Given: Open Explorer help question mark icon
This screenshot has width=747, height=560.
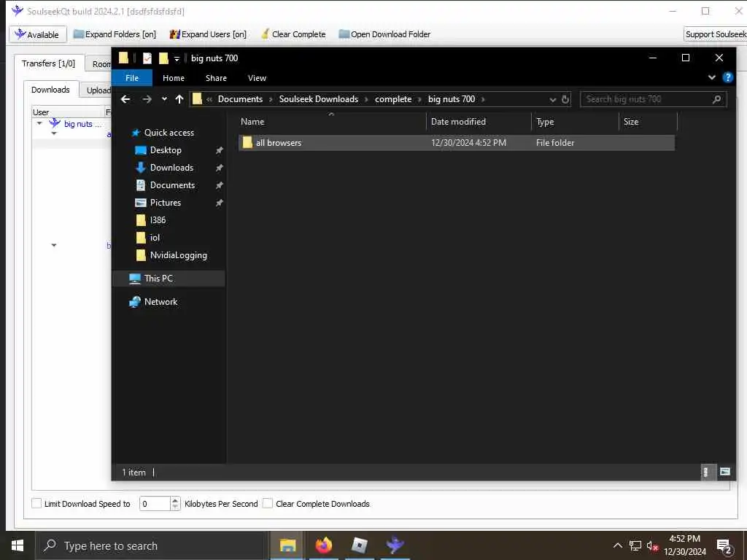Looking at the screenshot, I should coord(727,77).
